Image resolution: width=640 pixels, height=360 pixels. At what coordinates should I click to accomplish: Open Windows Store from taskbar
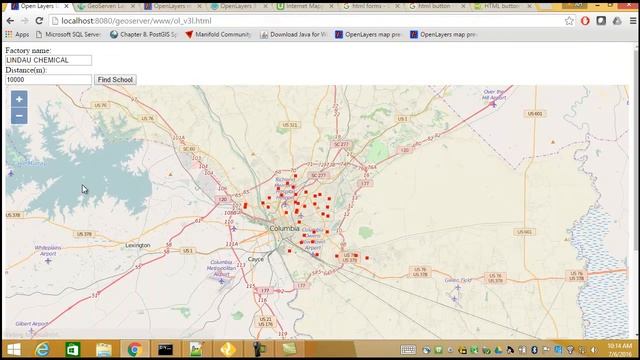point(73,350)
